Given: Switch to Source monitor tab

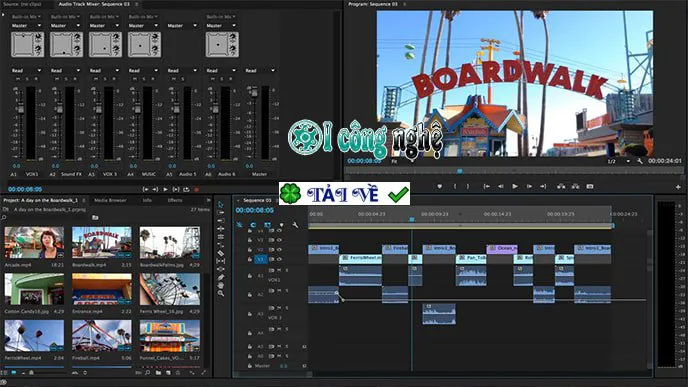Looking at the screenshot, I should (22, 4).
